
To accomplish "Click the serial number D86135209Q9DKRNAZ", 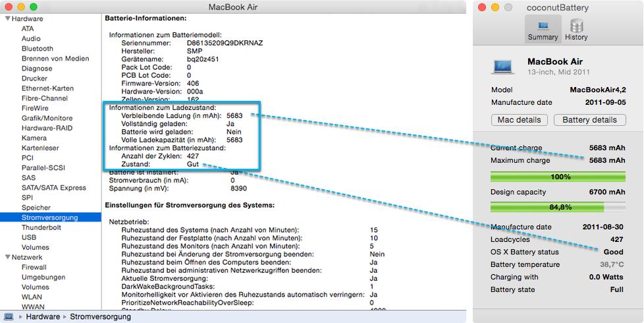I will (225, 43).
